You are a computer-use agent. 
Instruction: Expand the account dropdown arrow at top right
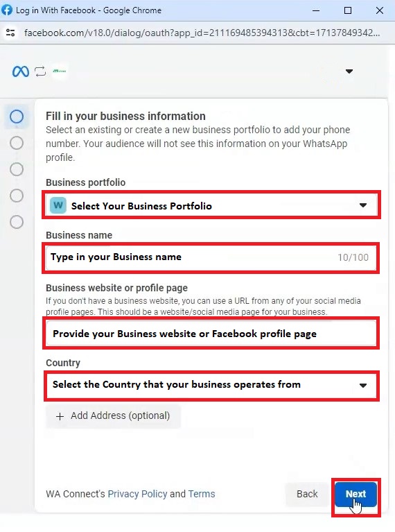349,71
